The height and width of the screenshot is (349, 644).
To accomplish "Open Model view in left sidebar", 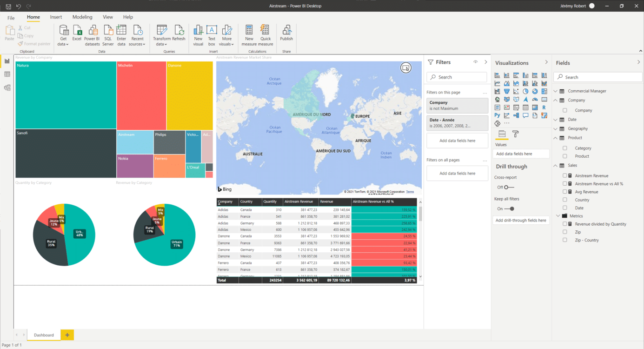I will [x=7, y=87].
